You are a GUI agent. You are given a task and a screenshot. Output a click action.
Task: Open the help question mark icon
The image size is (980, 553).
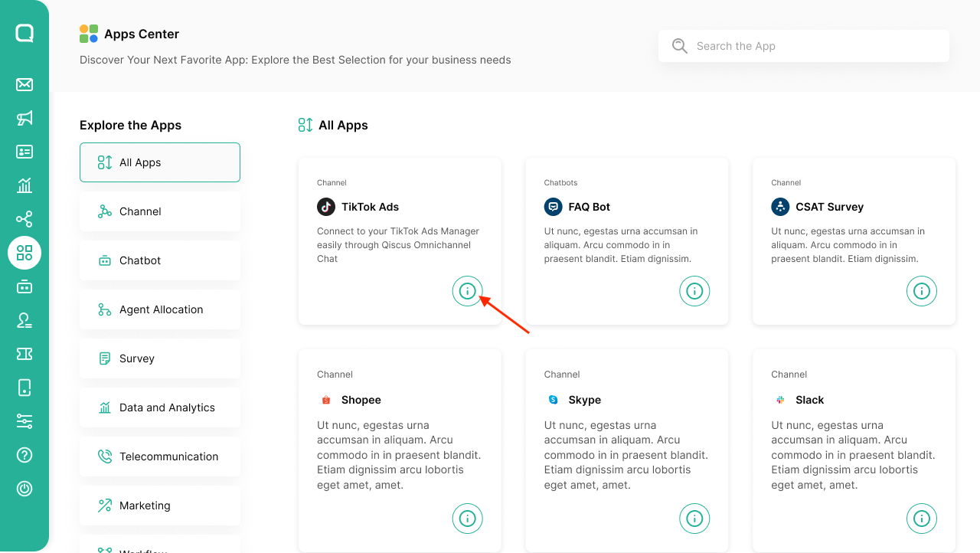[x=24, y=455]
